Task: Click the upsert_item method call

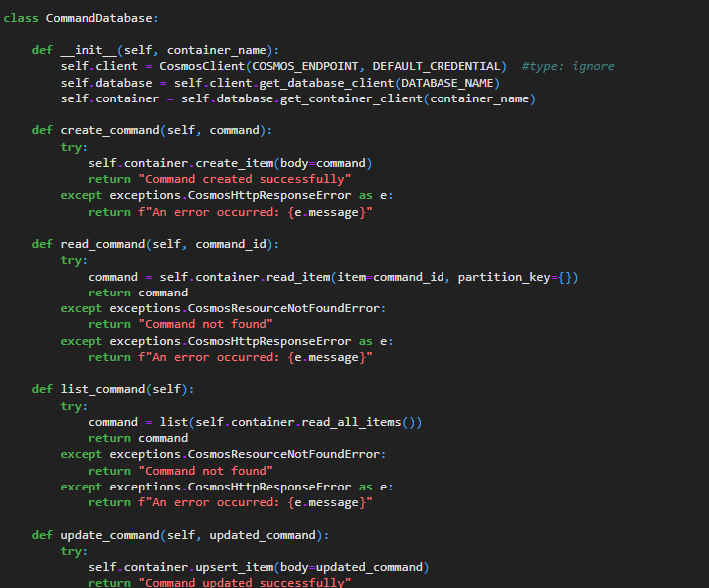Action: (x=235, y=567)
